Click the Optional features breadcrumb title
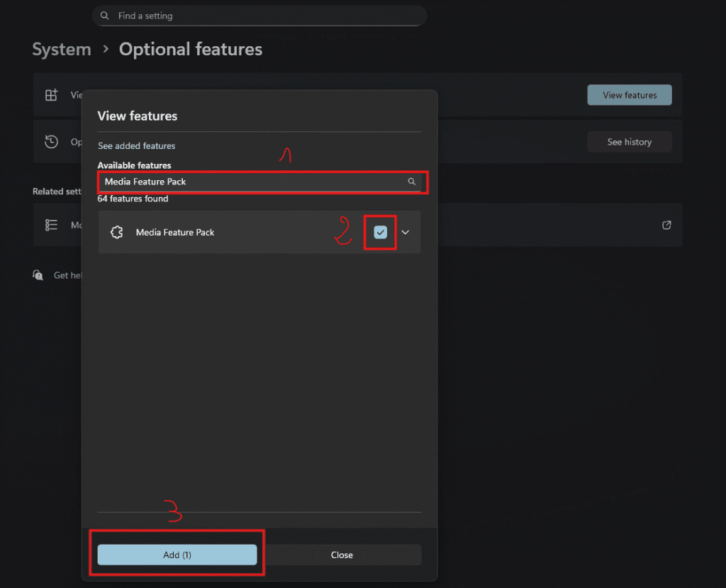 tap(191, 50)
